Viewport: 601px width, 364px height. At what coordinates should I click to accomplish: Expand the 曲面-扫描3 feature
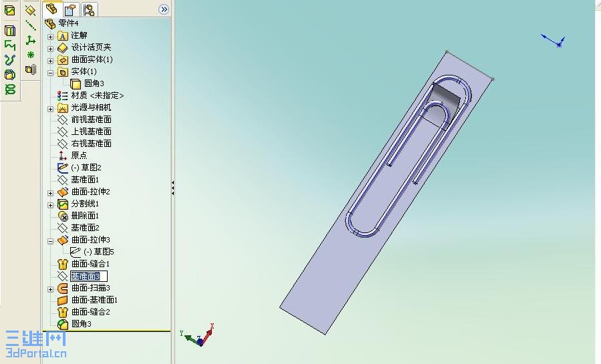pos(50,289)
